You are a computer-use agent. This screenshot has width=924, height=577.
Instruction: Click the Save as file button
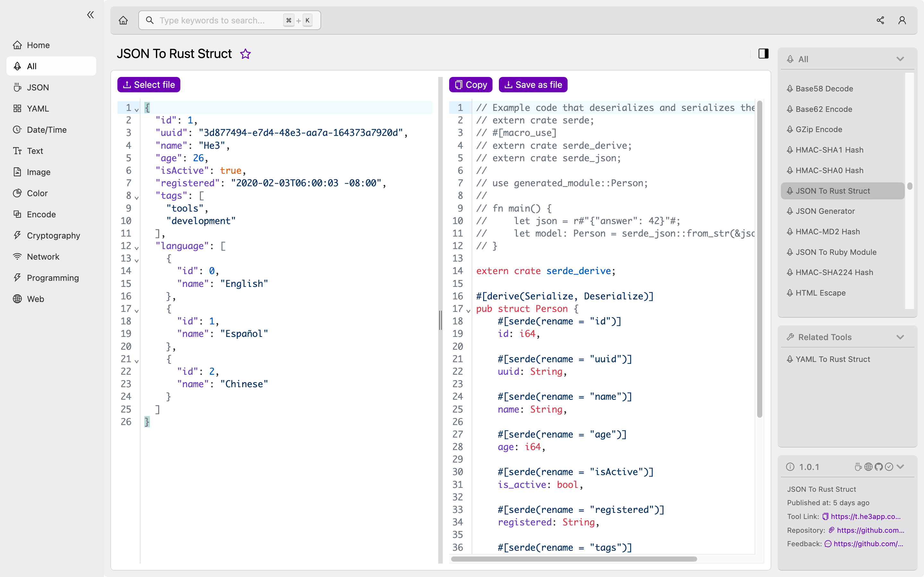point(533,84)
